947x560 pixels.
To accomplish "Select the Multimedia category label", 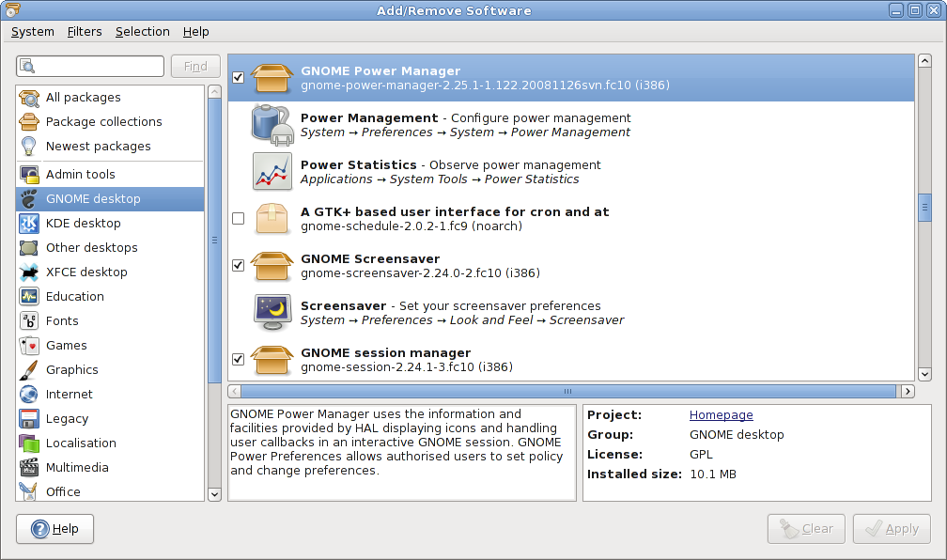I will pos(77,468).
